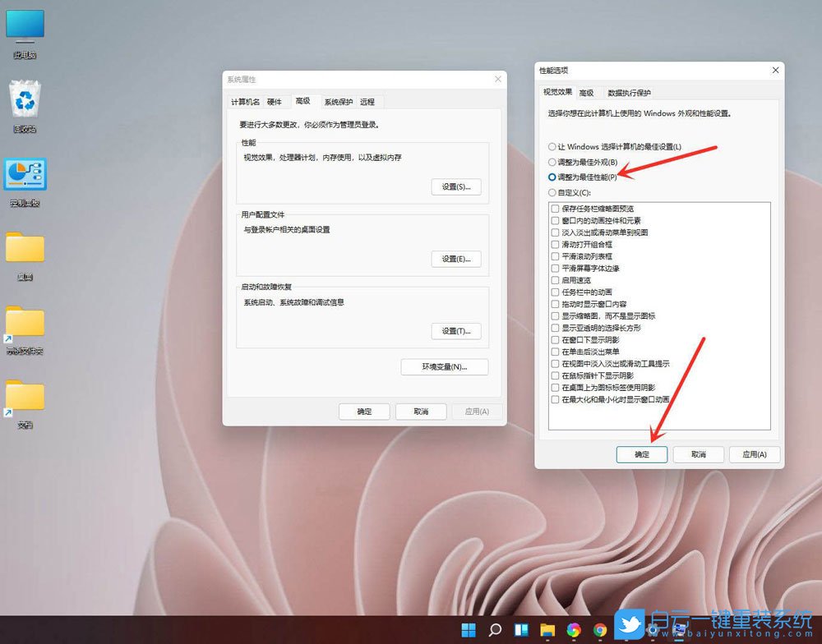This screenshot has width=822, height=644.
Task: Open the 控制面板 desktop icon
Action: [x=25, y=175]
